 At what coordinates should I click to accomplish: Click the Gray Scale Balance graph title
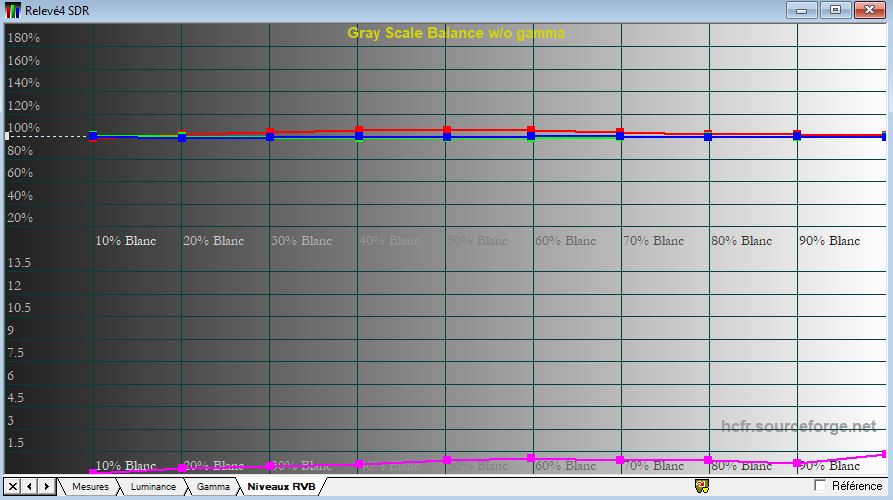click(x=456, y=33)
